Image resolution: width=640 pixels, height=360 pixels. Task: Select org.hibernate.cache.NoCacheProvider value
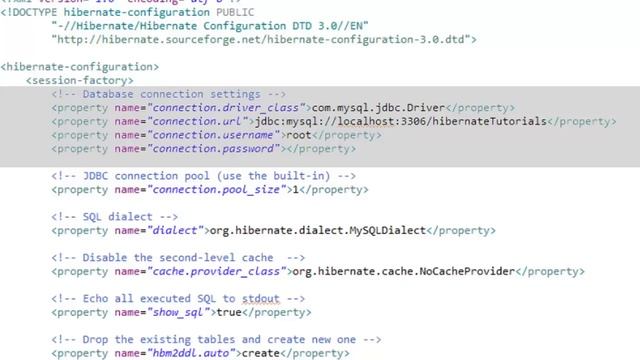(404, 271)
